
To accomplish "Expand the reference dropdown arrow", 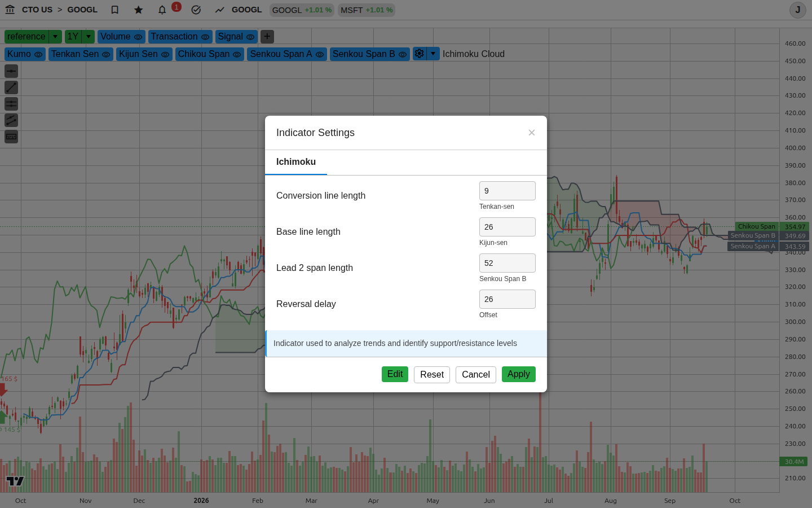I will (x=55, y=37).
